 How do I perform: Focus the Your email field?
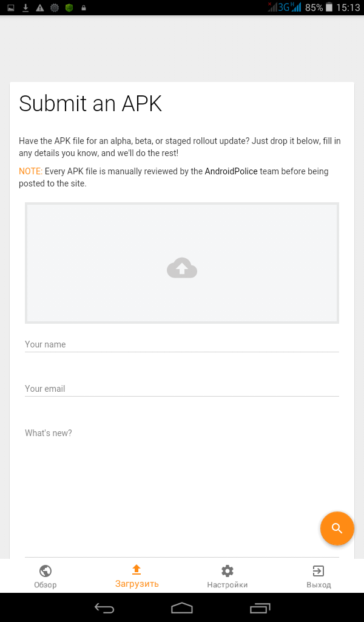[182, 389]
